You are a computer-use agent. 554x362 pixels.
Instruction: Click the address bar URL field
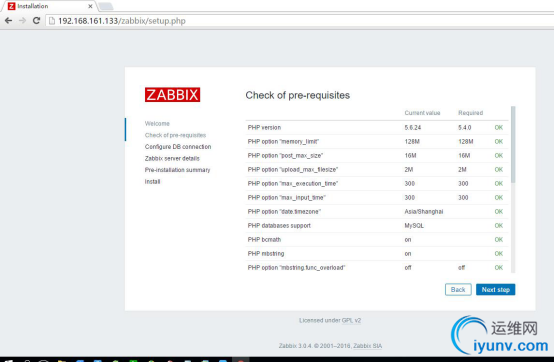tap(300, 21)
